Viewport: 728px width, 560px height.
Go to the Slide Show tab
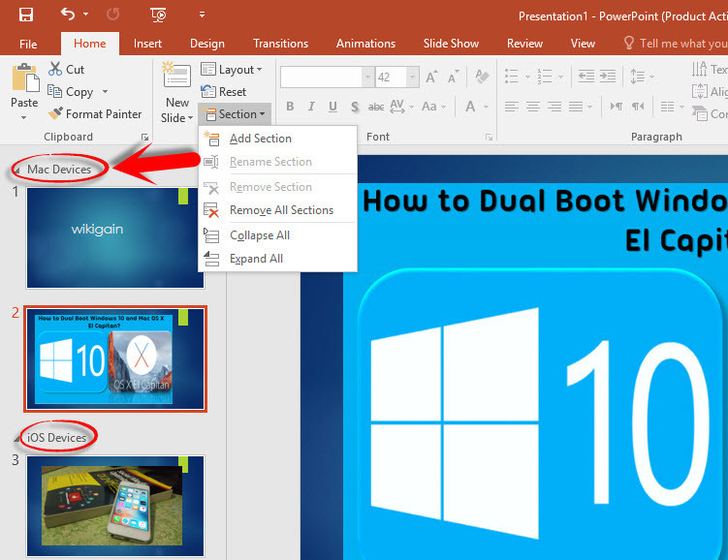(451, 44)
